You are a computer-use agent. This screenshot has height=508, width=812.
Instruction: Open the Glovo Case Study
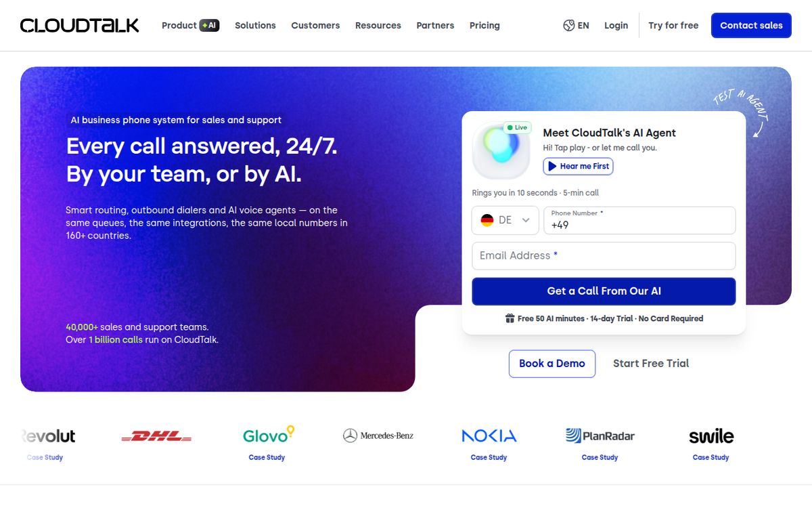coord(267,457)
